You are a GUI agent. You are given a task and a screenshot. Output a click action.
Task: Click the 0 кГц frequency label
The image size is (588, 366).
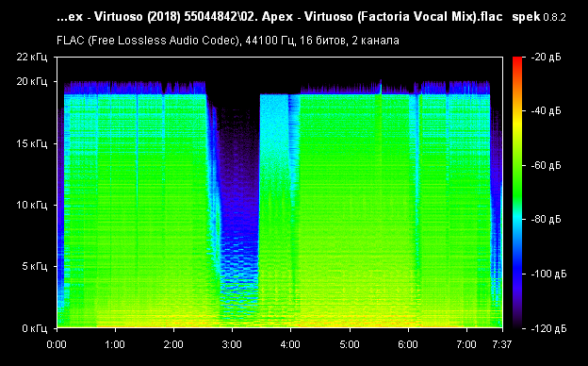(x=35, y=328)
